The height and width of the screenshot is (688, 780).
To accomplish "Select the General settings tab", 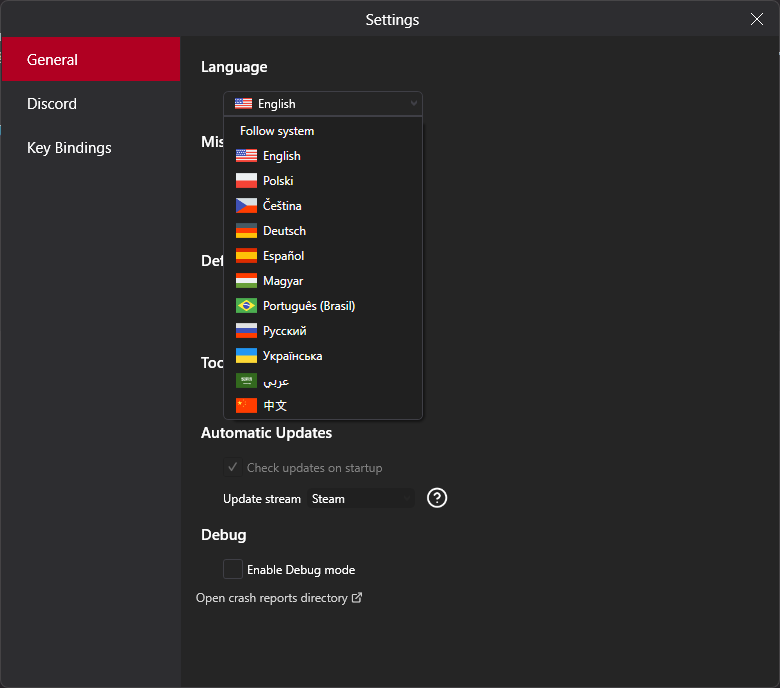I will pos(52,60).
